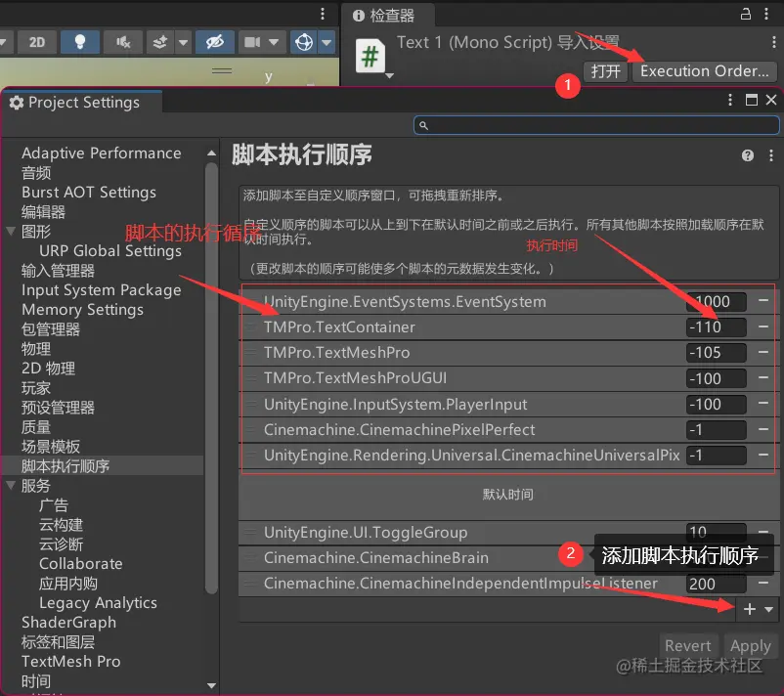The width and height of the screenshot is (784, 696).
Task: Select Input System Package category
Action: tap(102, 290)
